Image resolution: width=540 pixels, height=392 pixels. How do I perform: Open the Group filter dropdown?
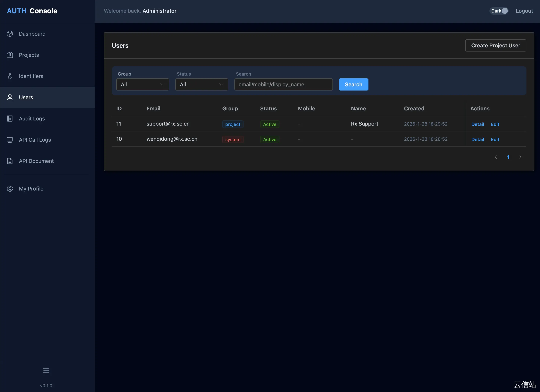[x=143, y=84]
